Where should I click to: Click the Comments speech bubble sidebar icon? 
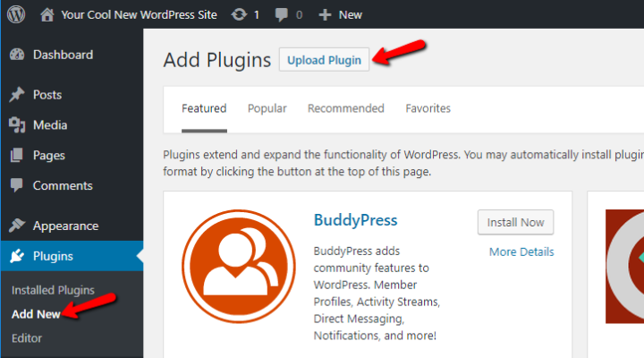pos(16,185)
